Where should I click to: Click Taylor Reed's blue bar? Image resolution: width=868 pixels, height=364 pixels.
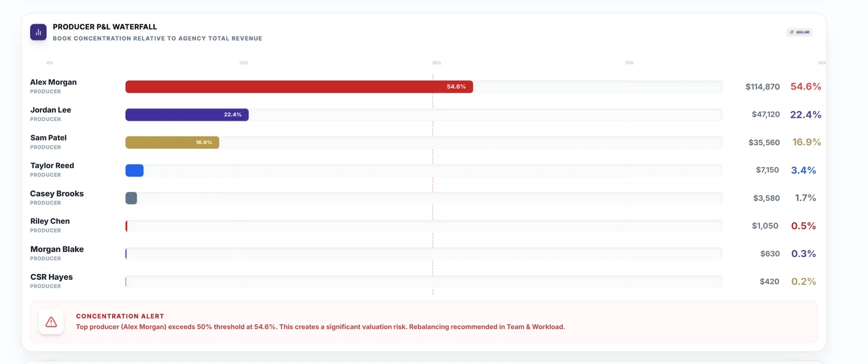[x=135, y=170]
